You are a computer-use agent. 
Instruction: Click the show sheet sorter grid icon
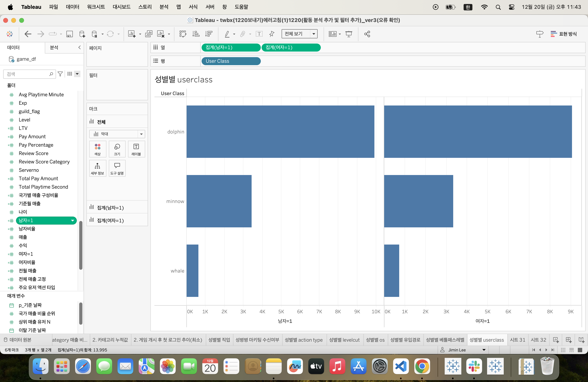coord(563,350)
